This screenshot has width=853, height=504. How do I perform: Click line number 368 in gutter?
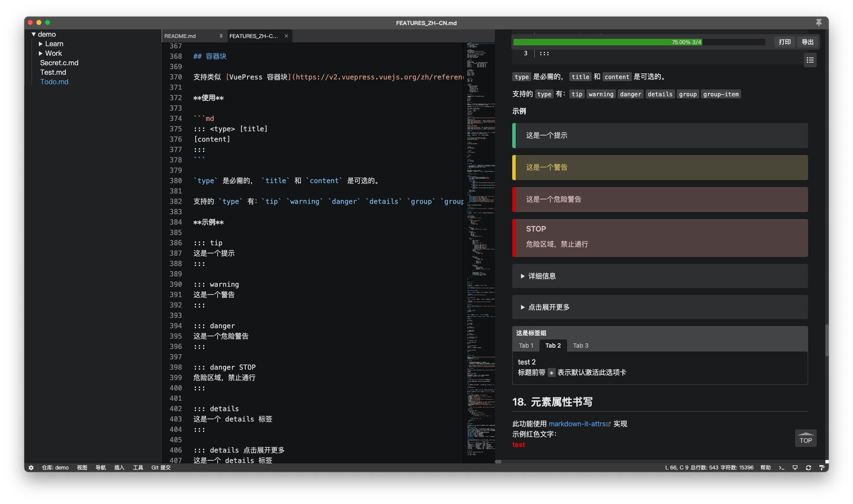[x=175, y=56]
